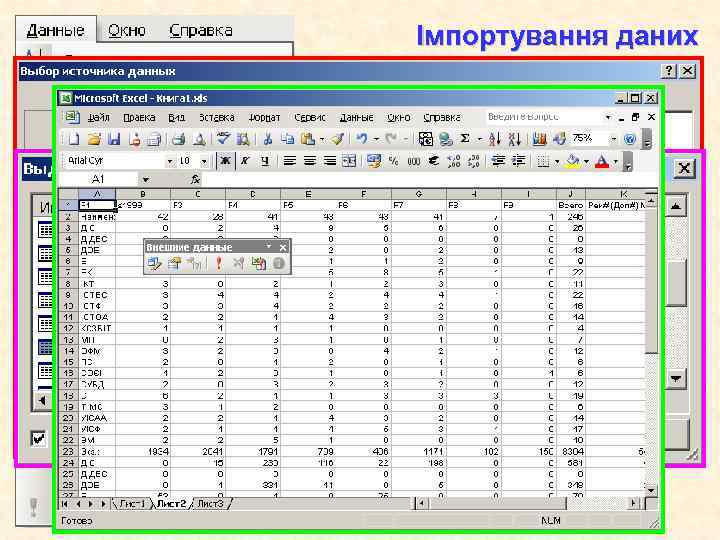Click Merge and Center icon

(349, 161)
